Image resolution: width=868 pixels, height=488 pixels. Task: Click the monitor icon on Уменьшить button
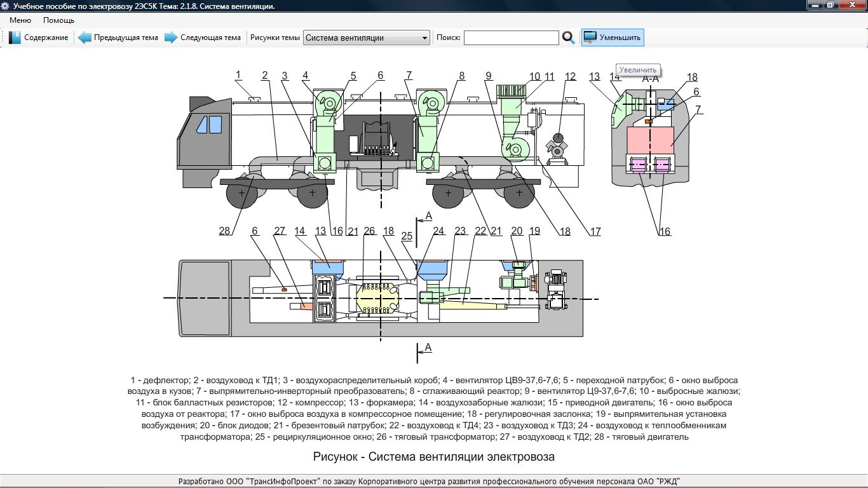[x=590, y=37]
